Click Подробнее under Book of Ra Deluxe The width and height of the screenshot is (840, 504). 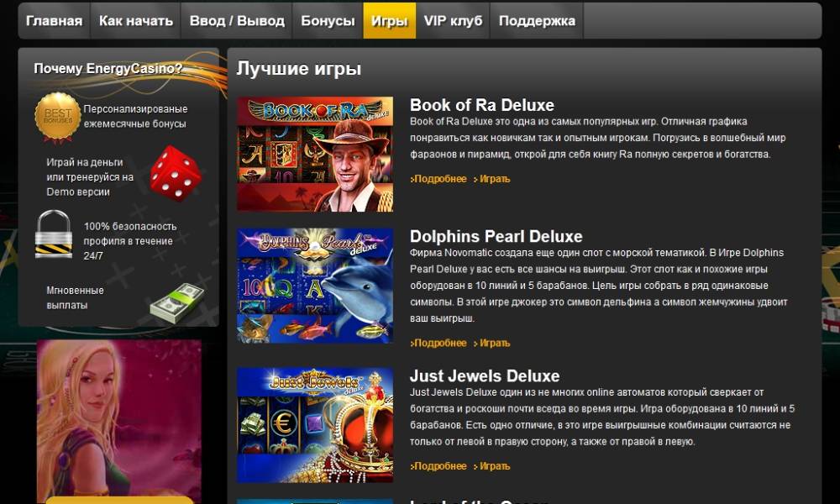coord(438,179)
